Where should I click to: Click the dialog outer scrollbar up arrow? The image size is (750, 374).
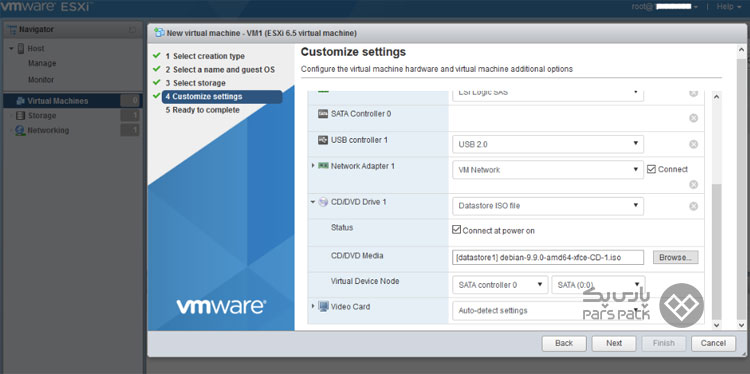pyautogui.click(x=741, y=50)
